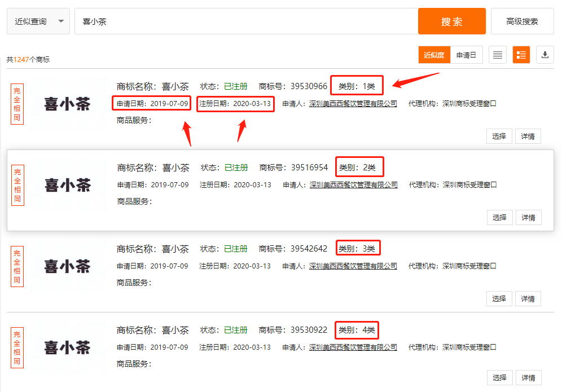Sort results by 近似度
The width and height of the screenshot is (562, 392).
434,55
